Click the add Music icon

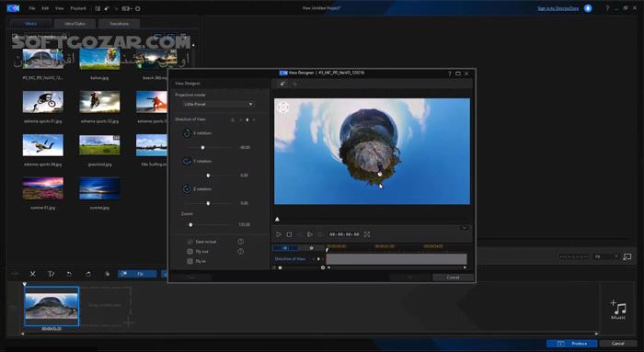[x=618, y=310]
